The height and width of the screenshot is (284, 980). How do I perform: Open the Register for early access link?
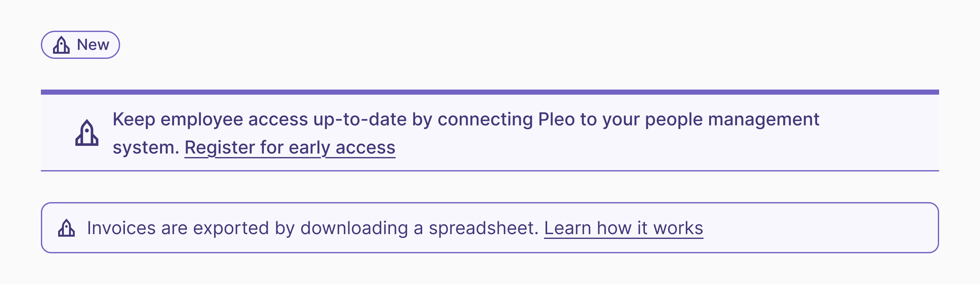(290, 148)
